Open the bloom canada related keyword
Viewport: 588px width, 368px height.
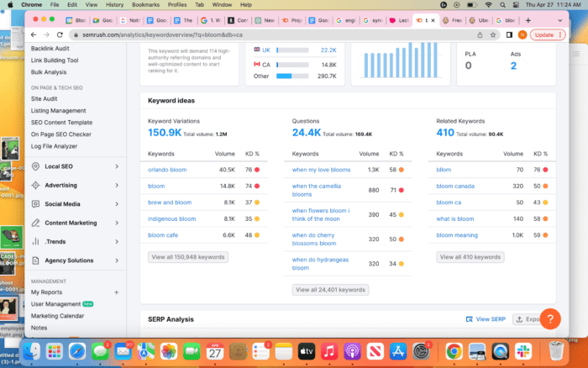(x=455, y=186)
